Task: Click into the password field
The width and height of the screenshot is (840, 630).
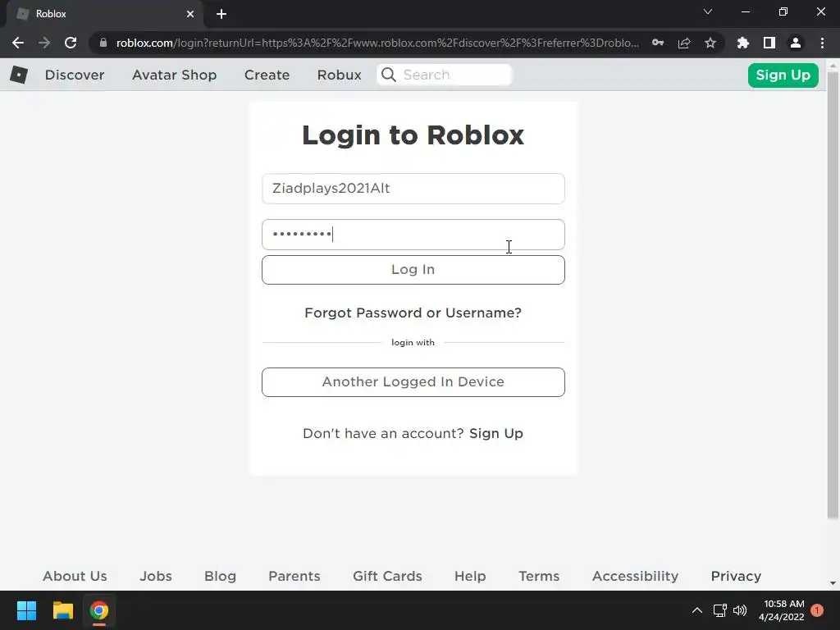Action: click(413, 235)
